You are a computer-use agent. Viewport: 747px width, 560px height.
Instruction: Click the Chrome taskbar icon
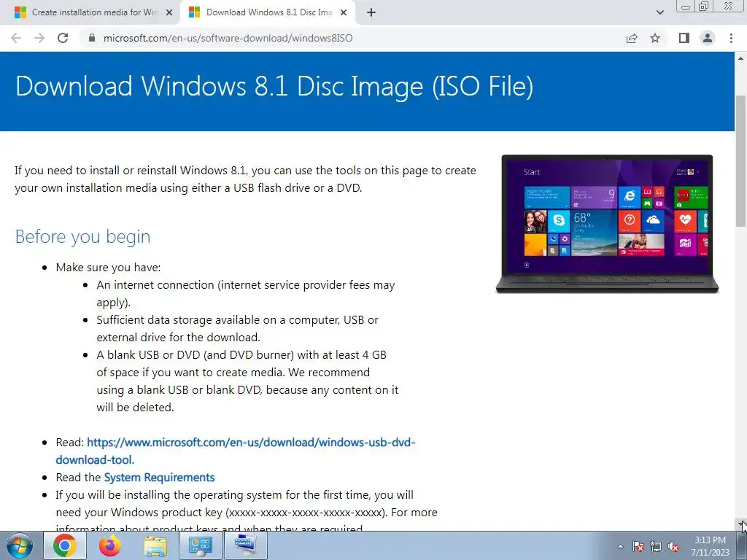click(65, 545)
